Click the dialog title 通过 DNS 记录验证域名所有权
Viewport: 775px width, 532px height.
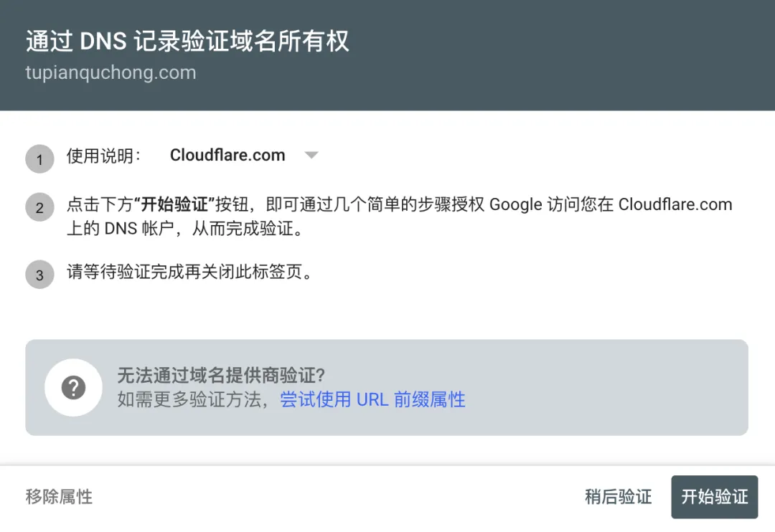click(x=187, y=42)
